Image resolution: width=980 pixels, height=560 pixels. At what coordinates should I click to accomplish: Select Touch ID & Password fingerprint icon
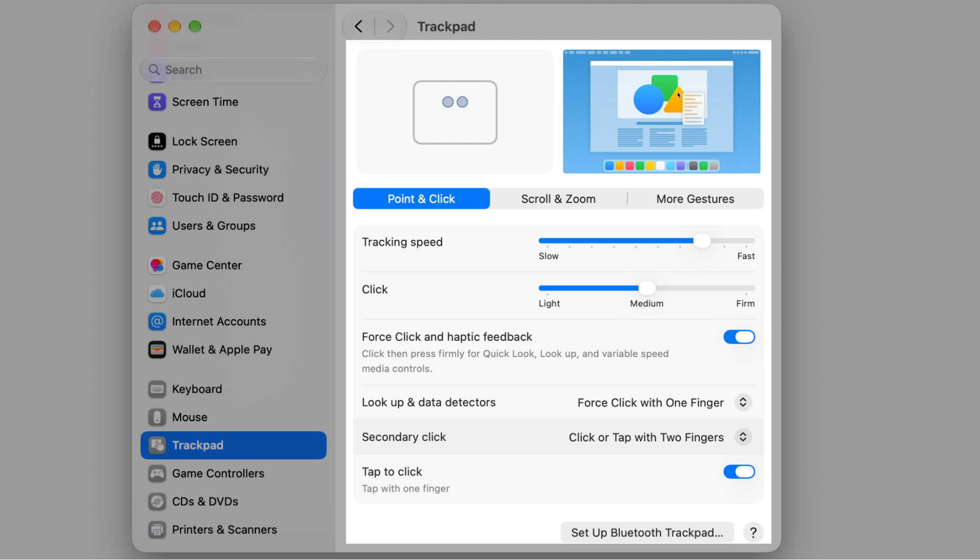(157, 198)
